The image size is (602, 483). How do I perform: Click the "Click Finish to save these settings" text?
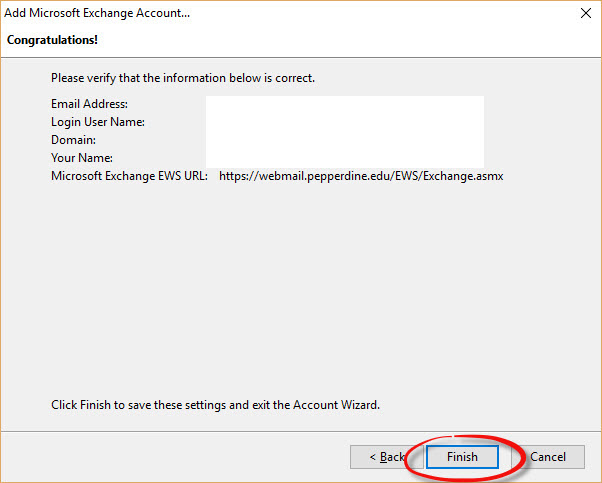coord(215,406)
